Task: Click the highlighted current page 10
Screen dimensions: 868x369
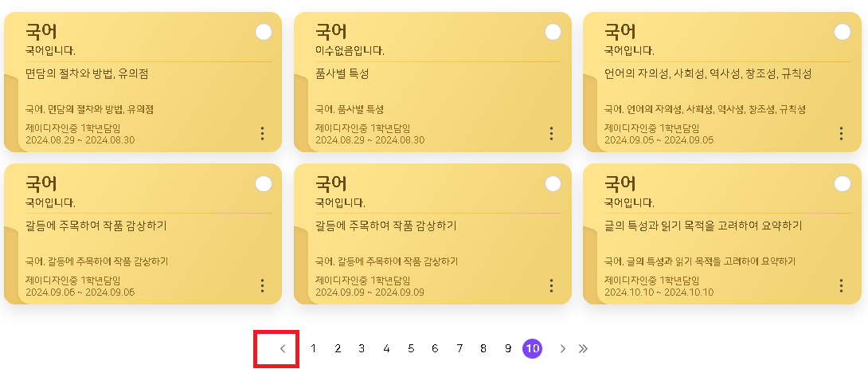Action: point(533,349)
